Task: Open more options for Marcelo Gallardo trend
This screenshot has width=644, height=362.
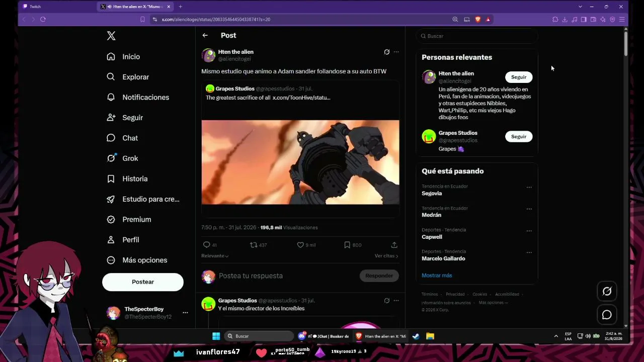Action: [529, 252]
